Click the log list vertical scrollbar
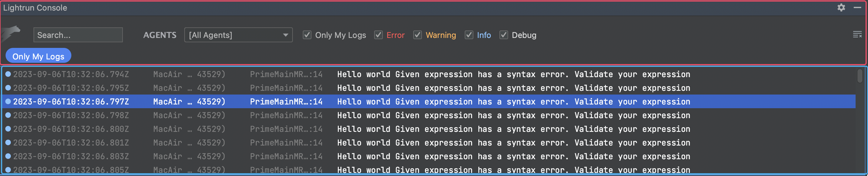This screenshot has height=176, width=868. (x=860, y=76)
